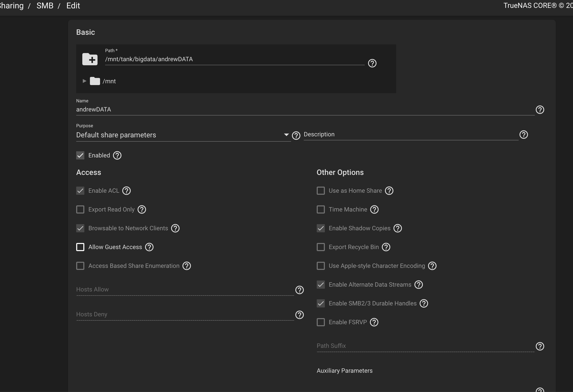573x392 pixels.
Task: Click the folder-plus icon beside Path
Action: (90, 59)
